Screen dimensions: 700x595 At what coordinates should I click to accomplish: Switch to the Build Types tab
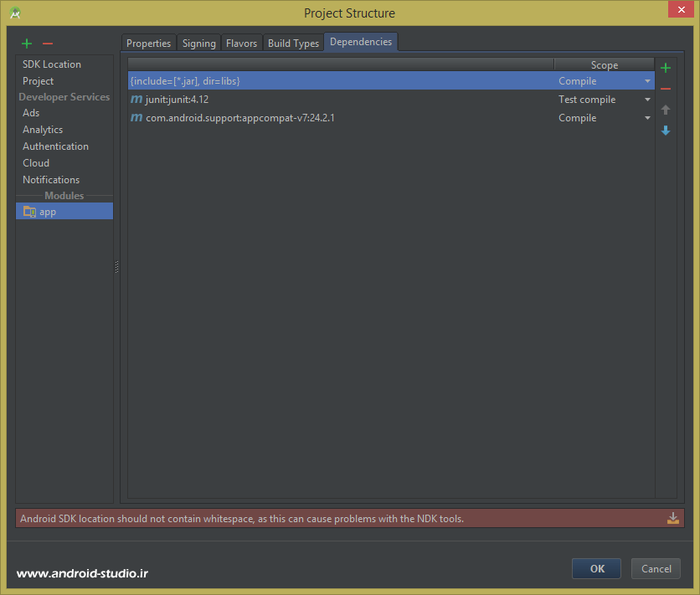point(293,42)
